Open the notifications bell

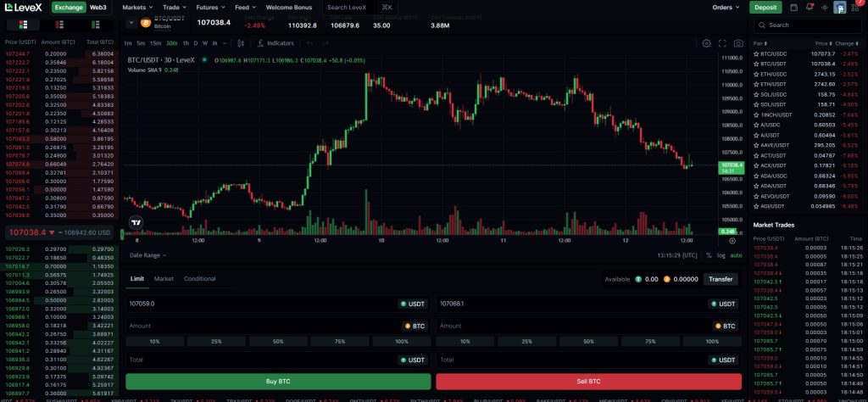[810, 7]
